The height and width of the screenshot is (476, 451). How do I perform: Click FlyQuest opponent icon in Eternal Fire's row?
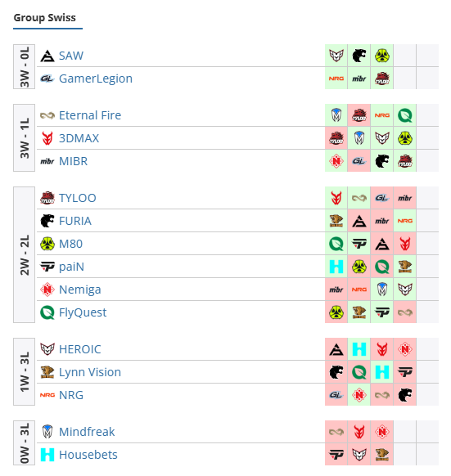(405, 115)
